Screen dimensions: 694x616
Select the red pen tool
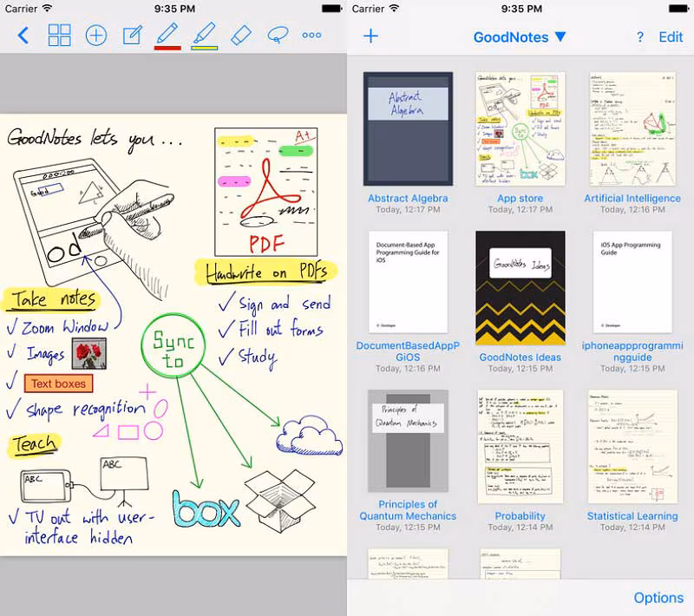167,36
